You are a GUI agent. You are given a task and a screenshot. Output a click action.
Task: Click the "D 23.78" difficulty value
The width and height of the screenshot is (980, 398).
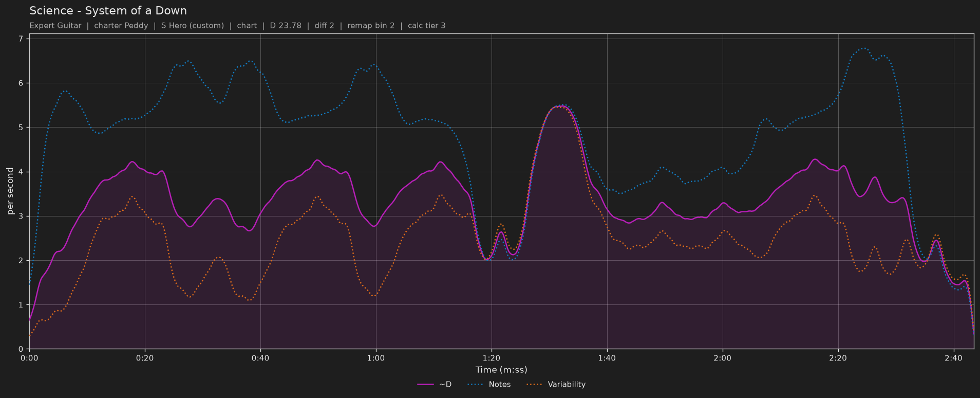[286, 26]
